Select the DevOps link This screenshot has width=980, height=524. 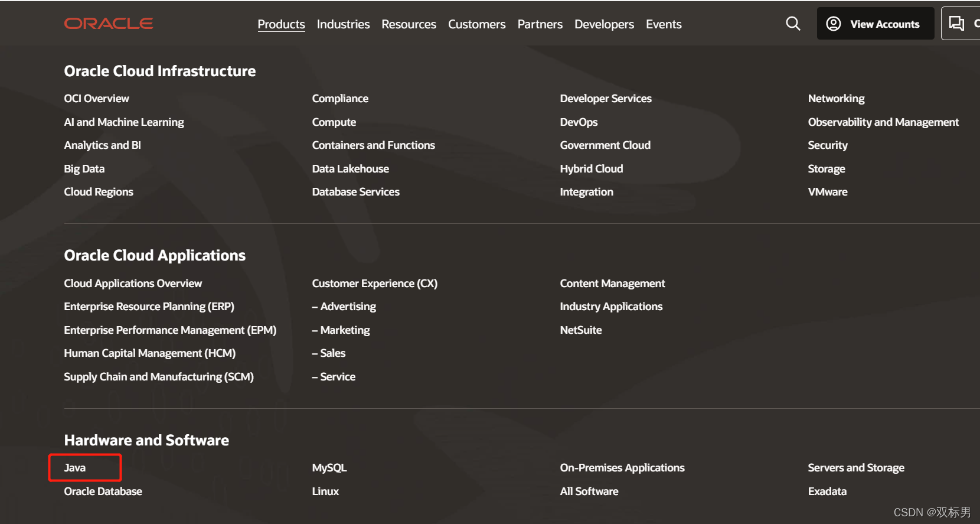tap(579, 122)
